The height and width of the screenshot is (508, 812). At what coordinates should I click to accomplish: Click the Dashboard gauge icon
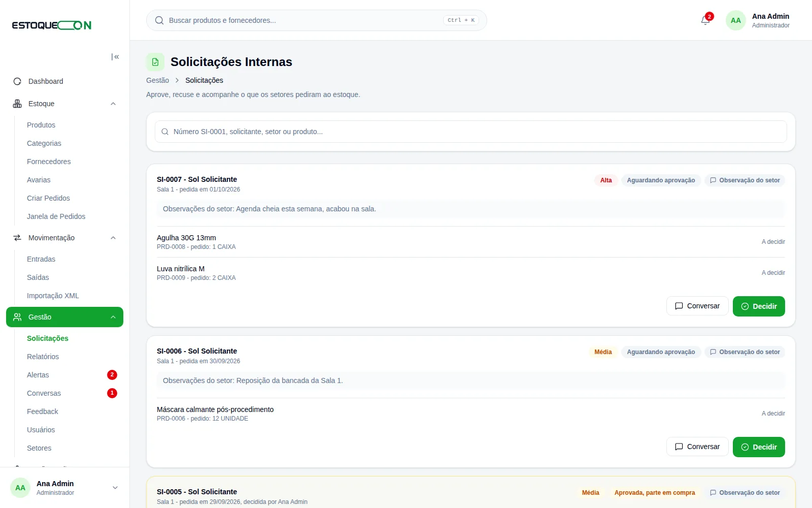17,81
